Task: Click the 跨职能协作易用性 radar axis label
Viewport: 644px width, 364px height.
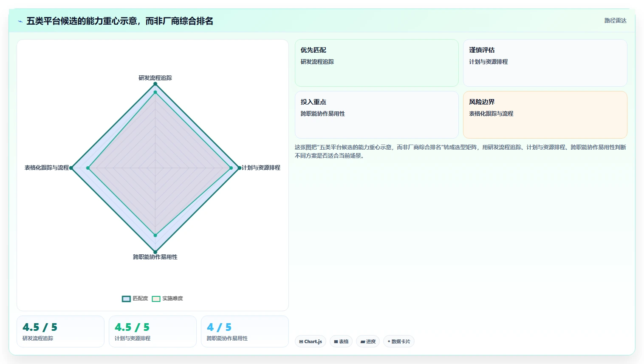Action: 155,257
